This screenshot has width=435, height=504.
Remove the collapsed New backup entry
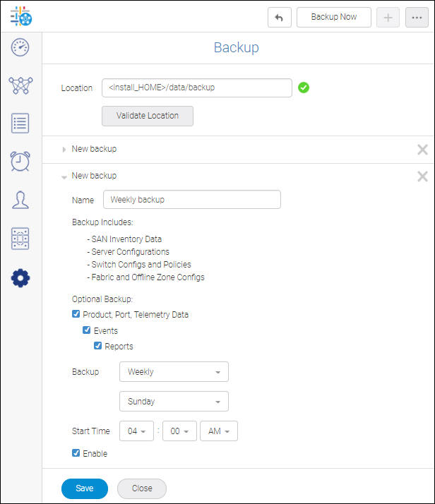click(x=422, y=150)
